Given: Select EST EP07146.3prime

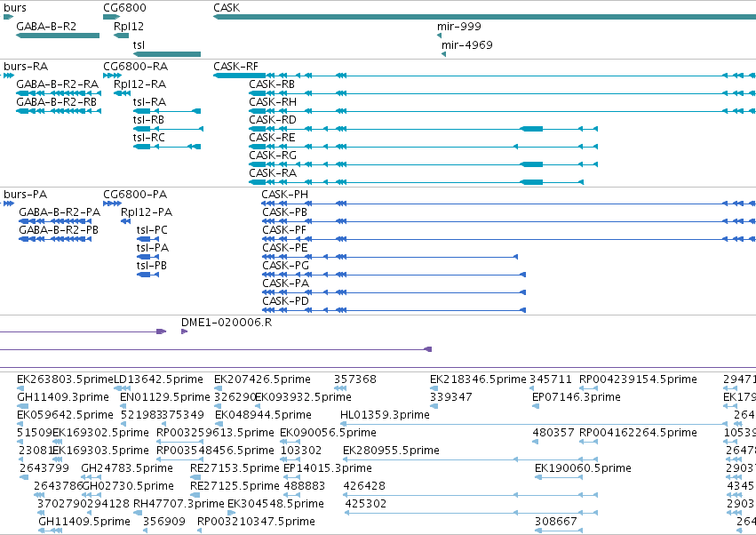Looking at the screenshot, I should click(x=577, y=397).
